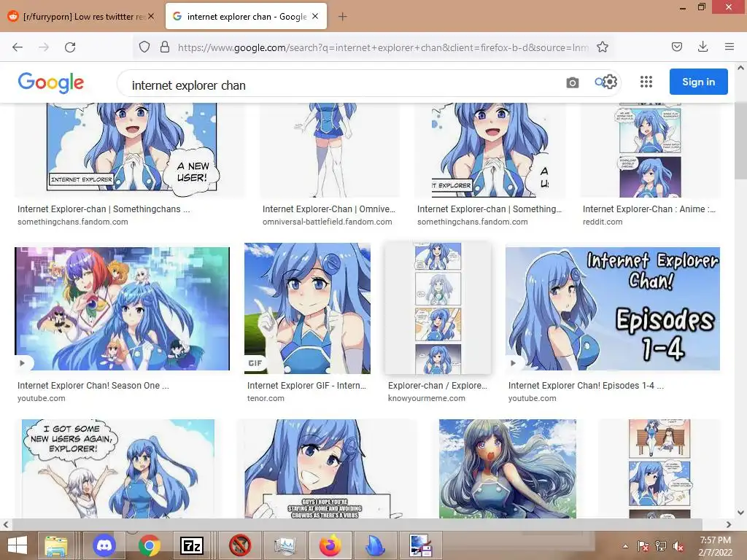Open a new tab with the plus button

click(x=342, y=17)
